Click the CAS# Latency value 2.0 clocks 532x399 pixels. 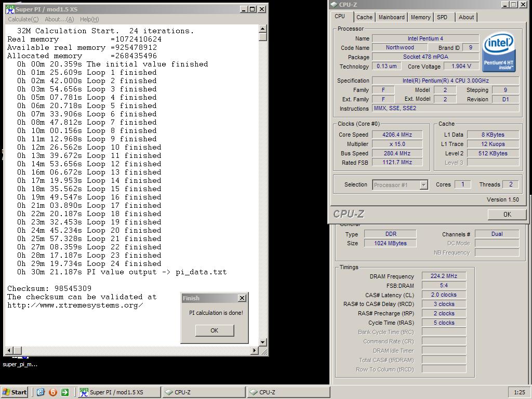point(444,295)
